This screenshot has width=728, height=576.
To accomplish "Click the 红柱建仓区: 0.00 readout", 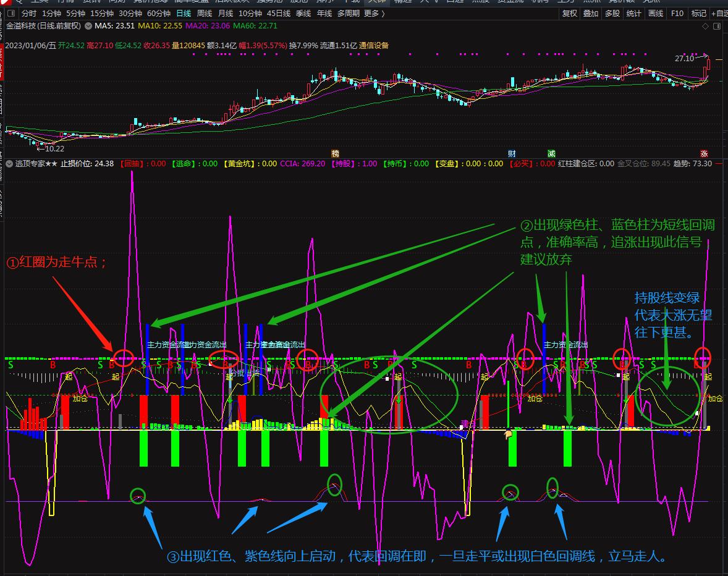I will [586, 163].
